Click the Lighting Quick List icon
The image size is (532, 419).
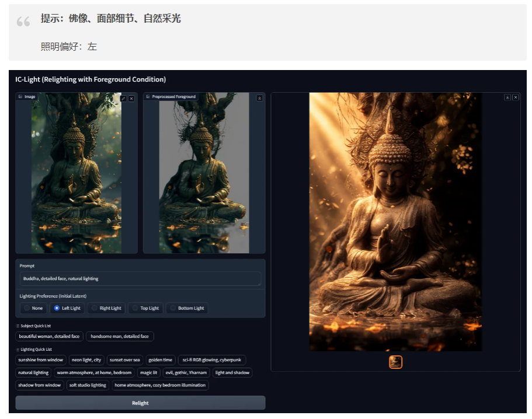pyautogui.click(x=18, y=350)
